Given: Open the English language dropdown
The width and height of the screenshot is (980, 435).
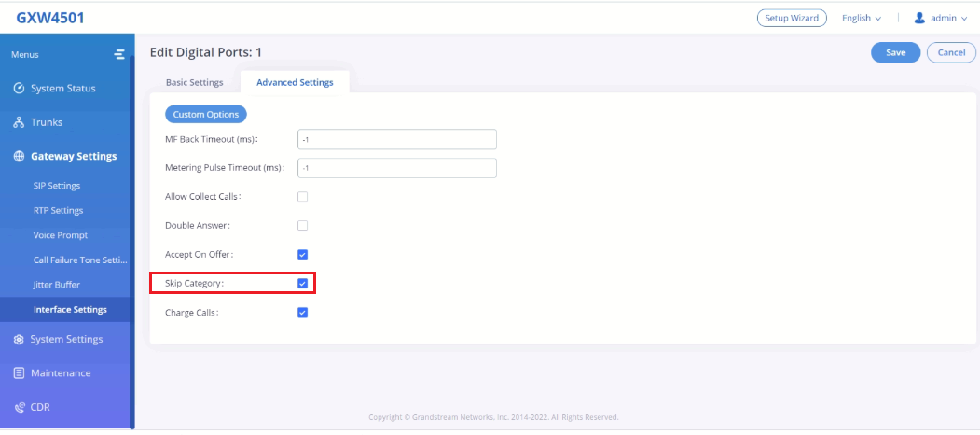Looking at the screenshot, I should click(862, 18).
